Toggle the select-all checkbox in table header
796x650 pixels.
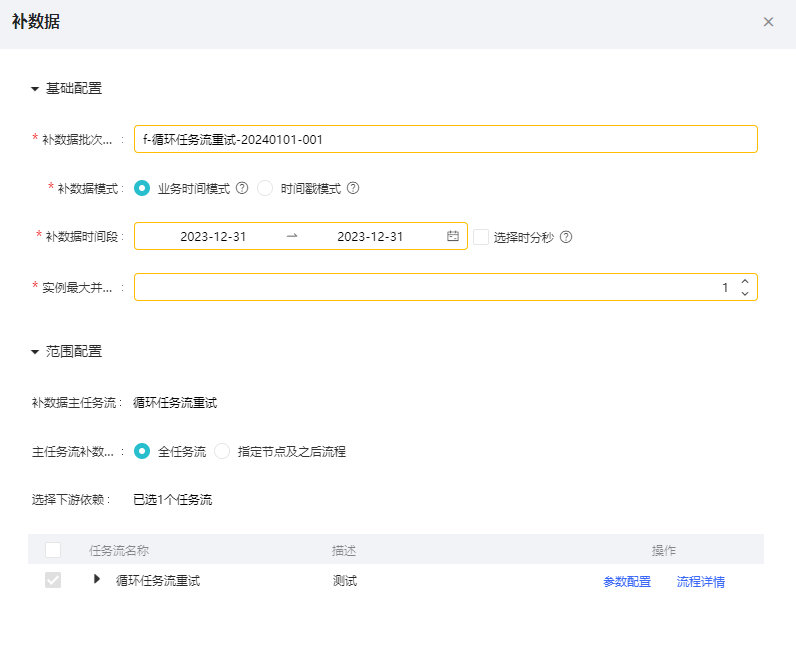click(53, 550)
